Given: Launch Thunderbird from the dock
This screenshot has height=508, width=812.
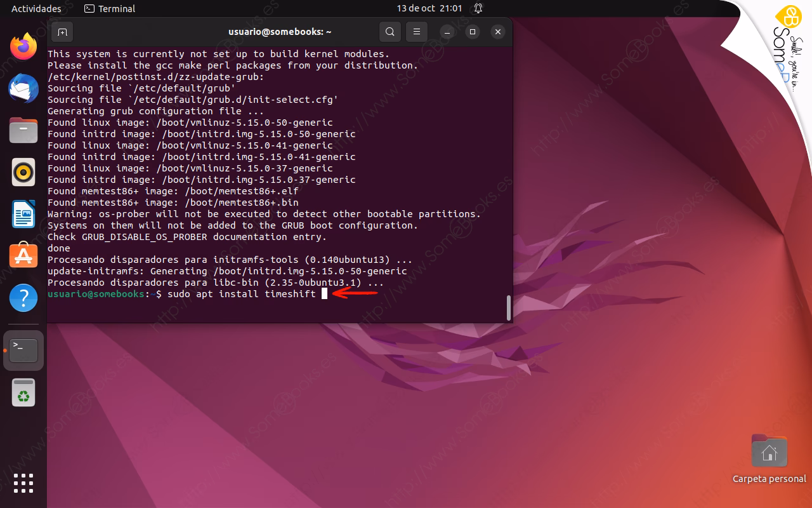Looking at the screenshot, I should [23, 88].
